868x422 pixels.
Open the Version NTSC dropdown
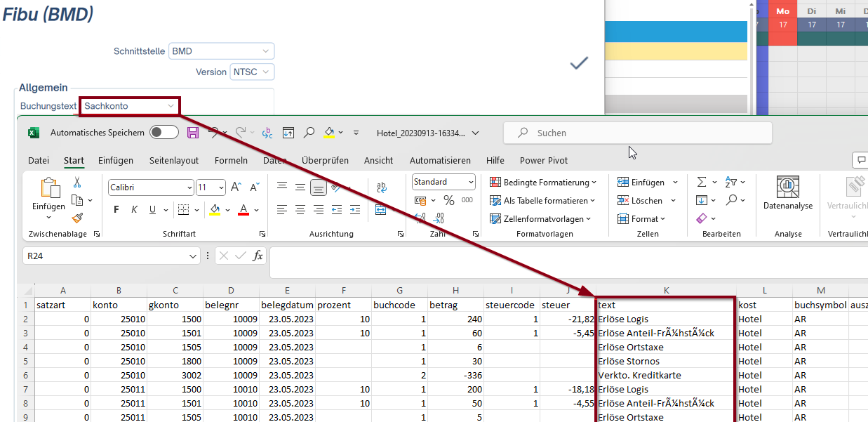(x=252, y=72)
